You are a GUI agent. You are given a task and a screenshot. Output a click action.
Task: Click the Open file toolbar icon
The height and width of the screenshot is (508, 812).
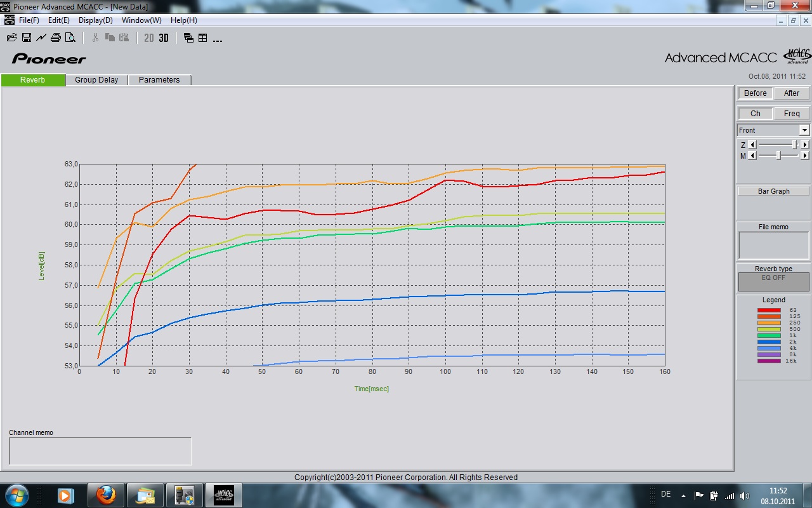[x=11, y=37]
